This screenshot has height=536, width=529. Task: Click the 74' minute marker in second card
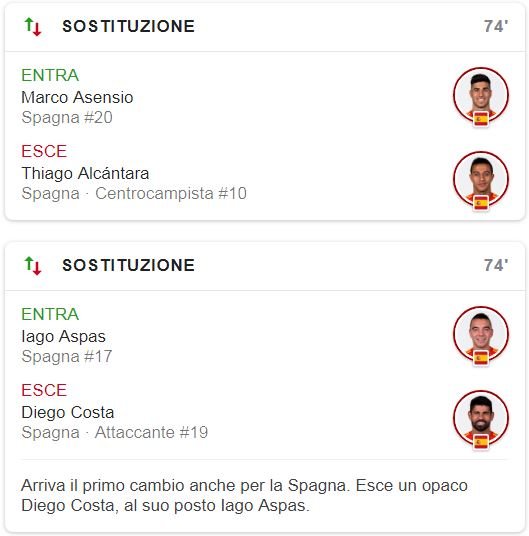(496, 265)
